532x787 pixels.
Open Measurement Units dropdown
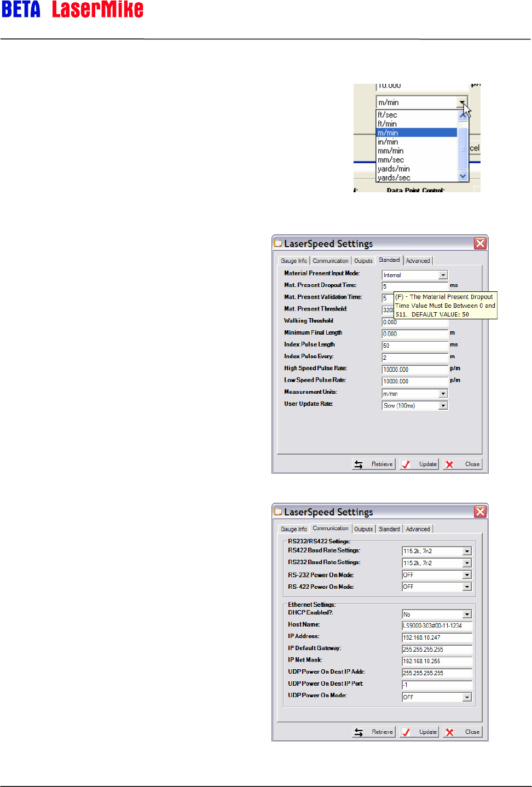pyautogui.click(x=443, y=394)
